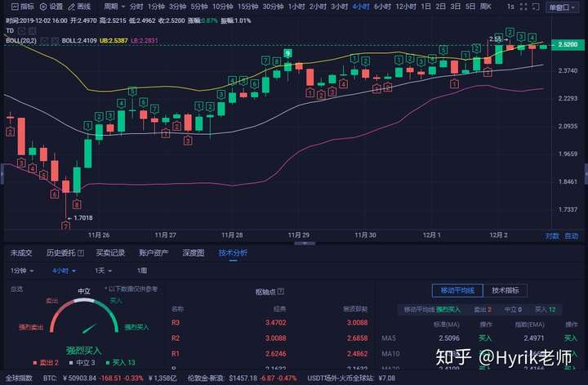The image size is (588, 385).
Task: Toggle 对数 logarithmic scale
Action: (x=552, y=235)
